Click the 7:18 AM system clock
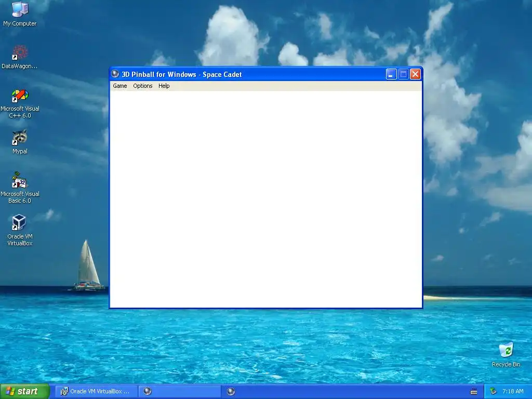This screenshot has width=532, height=399. [x=513, y=391]
